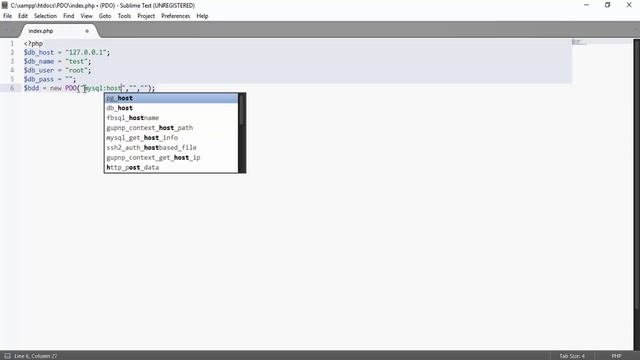Image resolution: width=640 pixels, height=360 pixels.
Task: Open the Find menu
Action: coord(69,16)
